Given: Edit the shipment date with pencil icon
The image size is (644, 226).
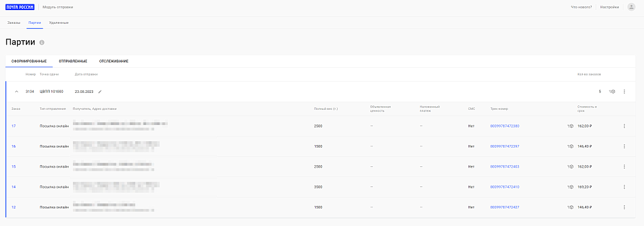Looking at the screenshot, I should click(100, 92).
